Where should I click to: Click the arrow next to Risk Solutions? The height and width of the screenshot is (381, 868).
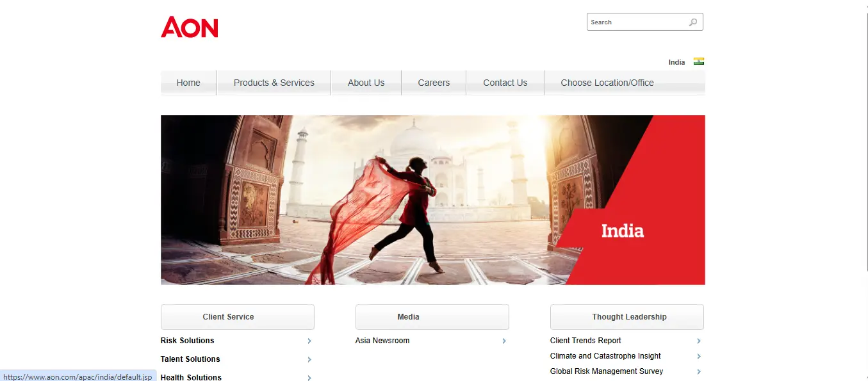click(309, 341)
